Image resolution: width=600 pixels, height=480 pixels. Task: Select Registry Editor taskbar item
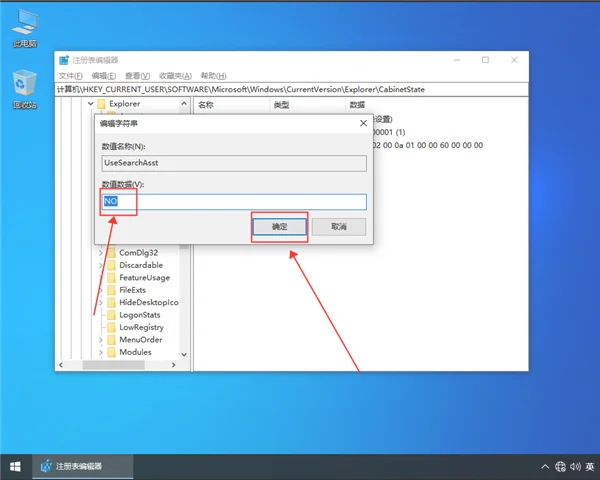[x=83, y=467]
